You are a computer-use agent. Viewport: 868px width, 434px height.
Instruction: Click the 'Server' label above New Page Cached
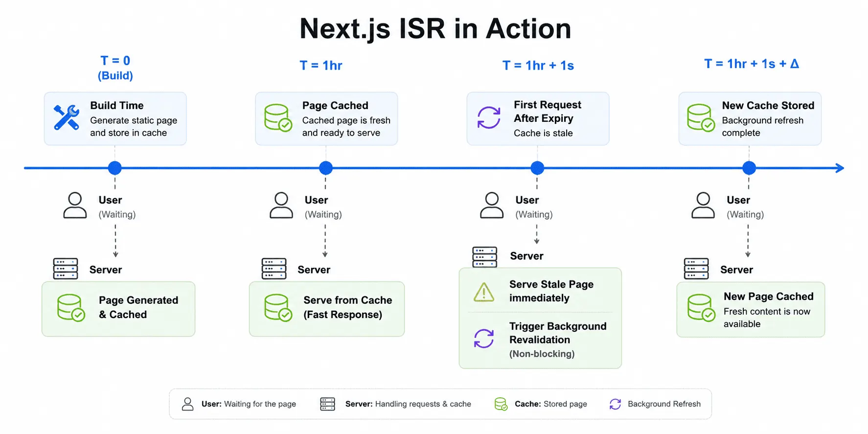point(736,270)
